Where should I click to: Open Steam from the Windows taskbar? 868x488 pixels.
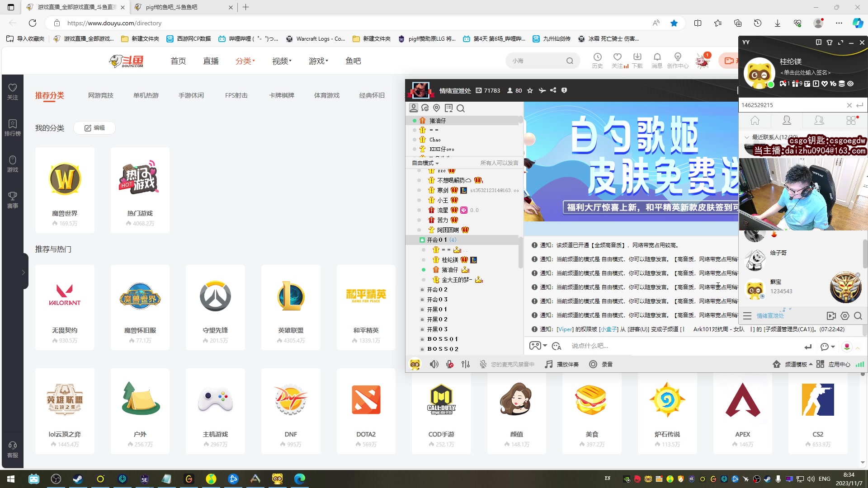tap(78, 479)
